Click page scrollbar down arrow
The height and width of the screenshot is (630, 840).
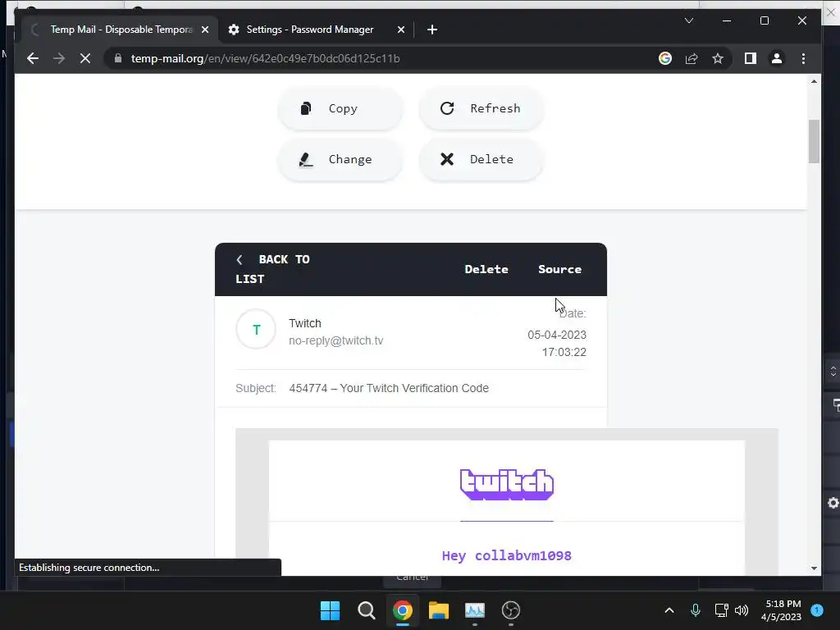pyautogui.click(x=815, y=568)
